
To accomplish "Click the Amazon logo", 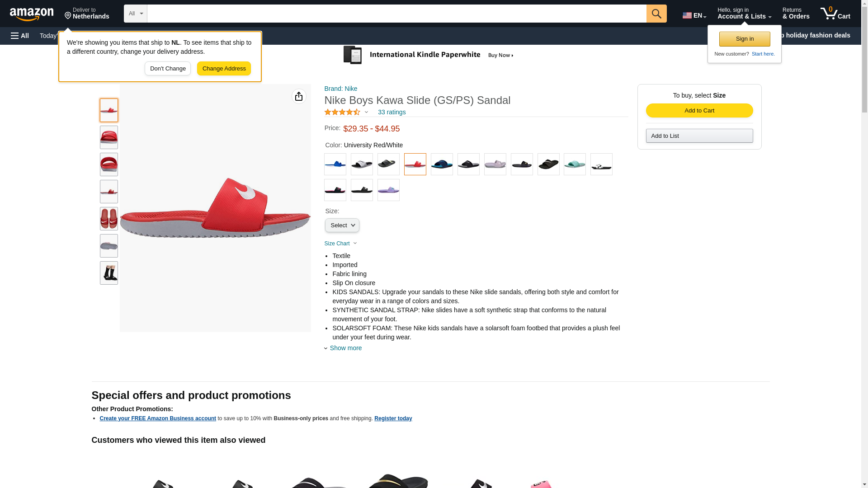I will [x=32, y=14].
